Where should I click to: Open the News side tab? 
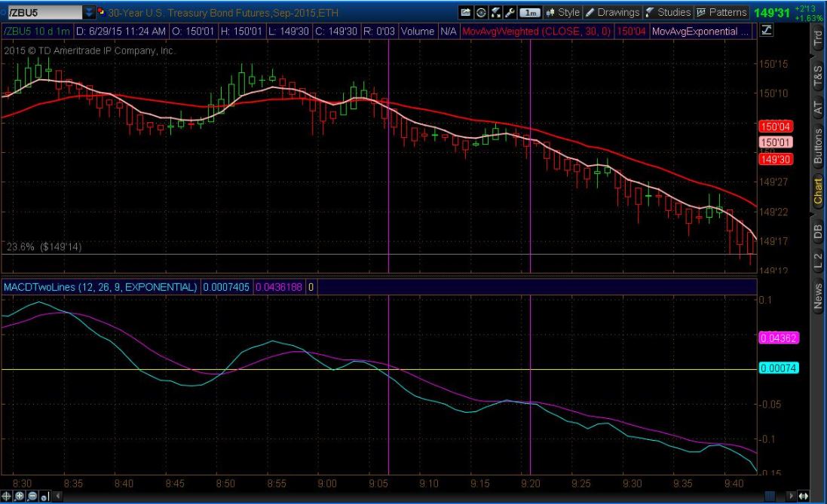pos(817,296)
